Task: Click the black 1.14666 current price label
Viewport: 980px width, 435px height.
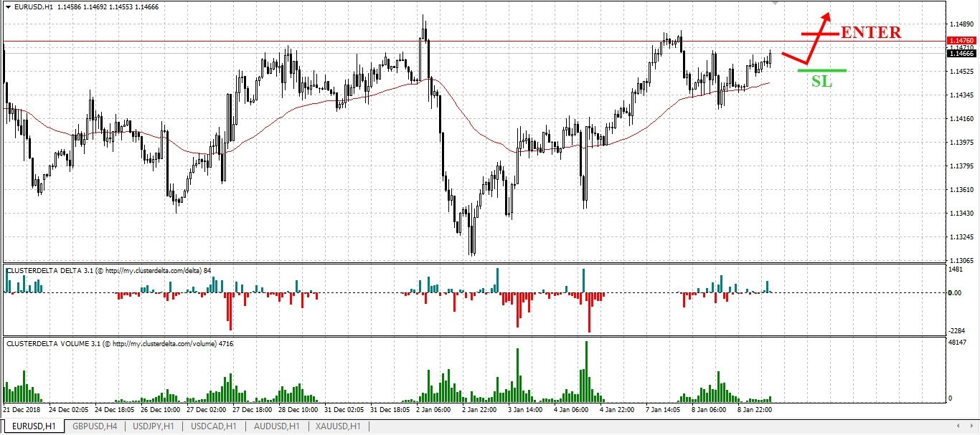Action: coord(961,54)
